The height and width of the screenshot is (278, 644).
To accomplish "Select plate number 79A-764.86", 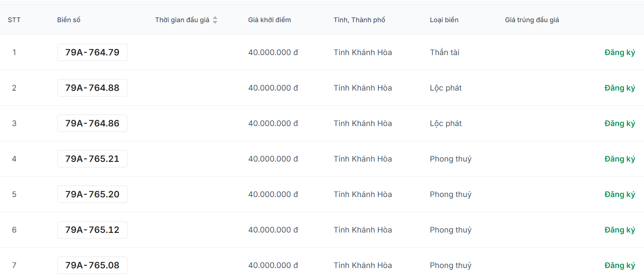I will click(92, 123).
